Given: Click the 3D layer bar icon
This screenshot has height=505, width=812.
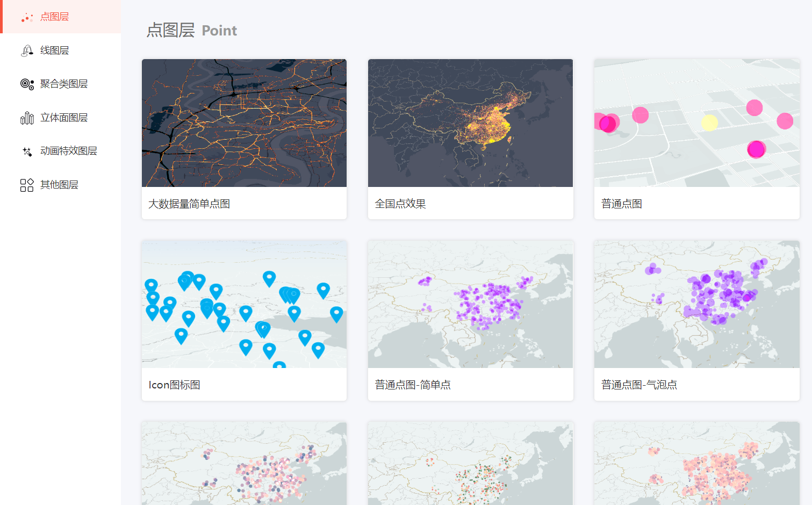Looking at the screenshot, I should [x=27, y=118].
